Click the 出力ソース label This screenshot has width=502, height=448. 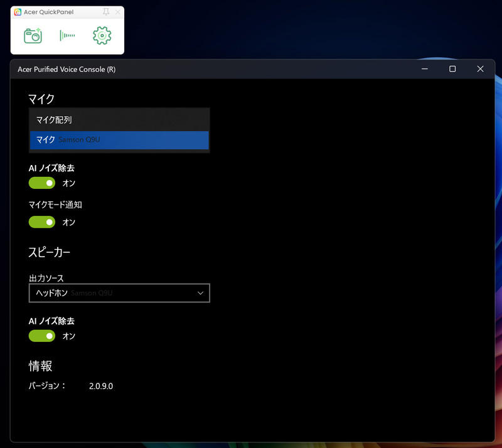(x=46, y=278)
